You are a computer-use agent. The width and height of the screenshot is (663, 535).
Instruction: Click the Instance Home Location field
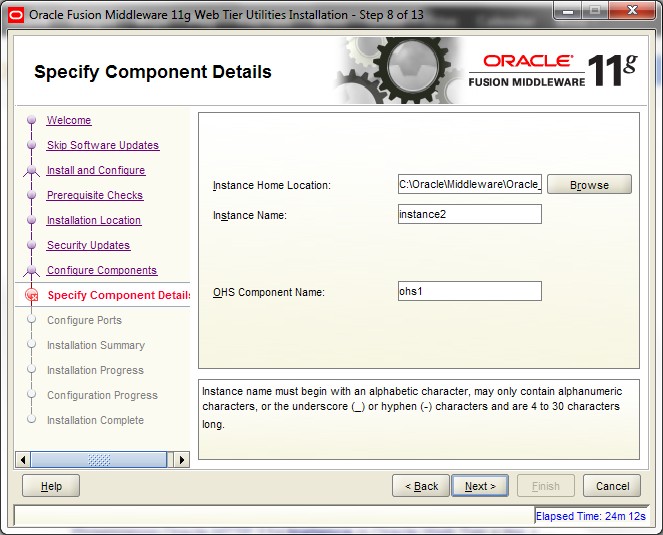click(469, 184)
